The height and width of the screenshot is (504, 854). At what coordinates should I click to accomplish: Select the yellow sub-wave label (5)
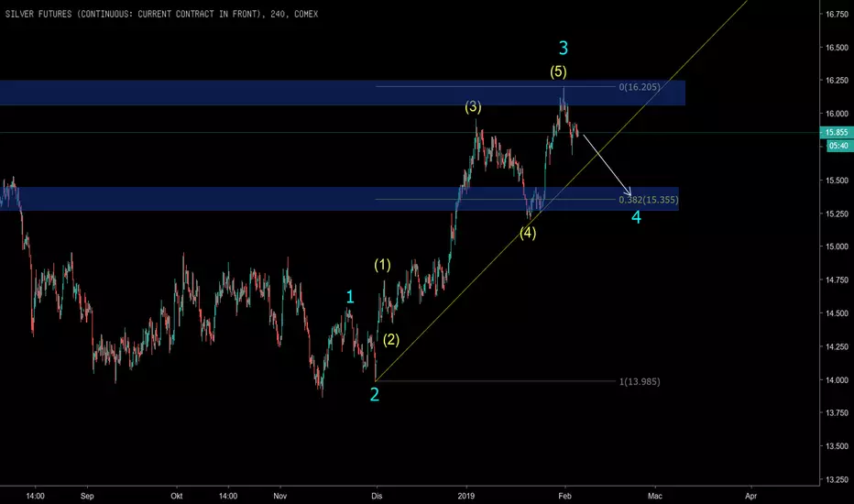558,71
